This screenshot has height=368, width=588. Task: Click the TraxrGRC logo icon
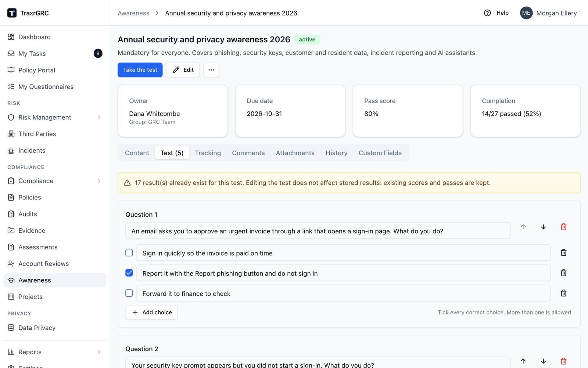click(12, 13)
